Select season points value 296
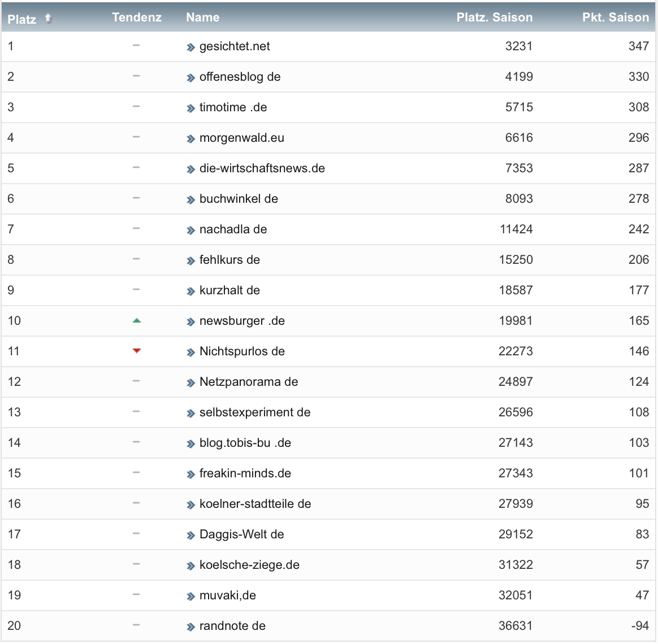This screenshot has height=644, width=658. click(639, 138)
